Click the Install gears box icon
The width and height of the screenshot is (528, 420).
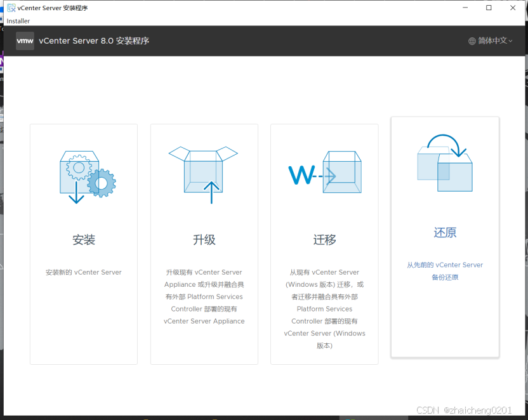[x=88, y=177]
